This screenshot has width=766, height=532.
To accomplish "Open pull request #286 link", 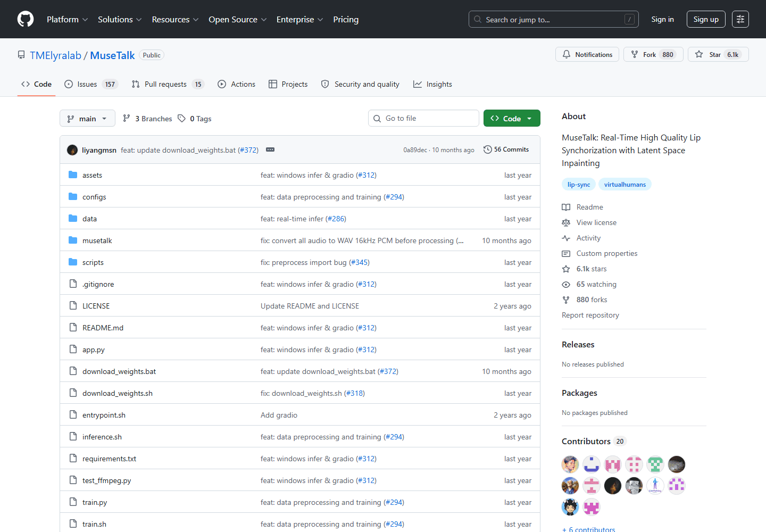I will click(x=336, y=219).
